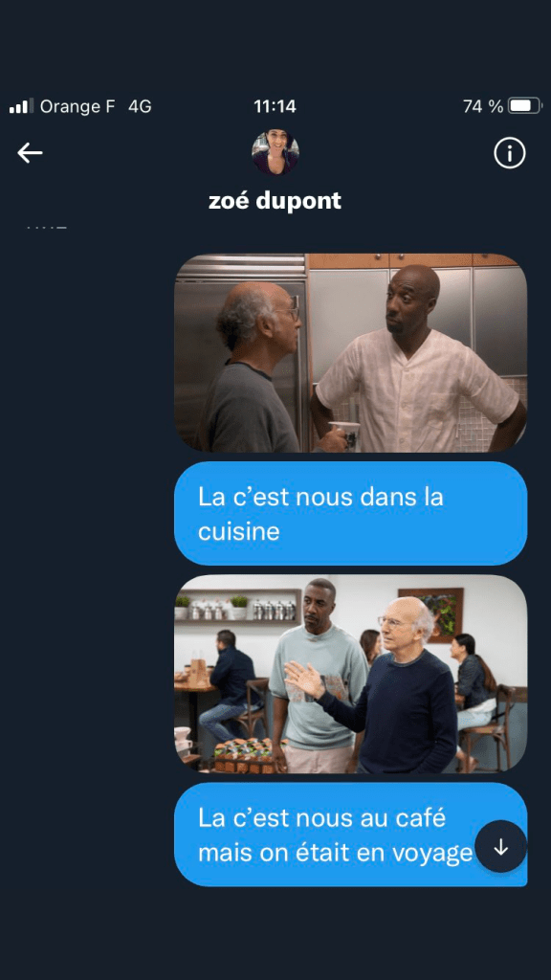Screen dimensions: 551x980
Task: Open the conversation info icon
Action: (510, 152)
